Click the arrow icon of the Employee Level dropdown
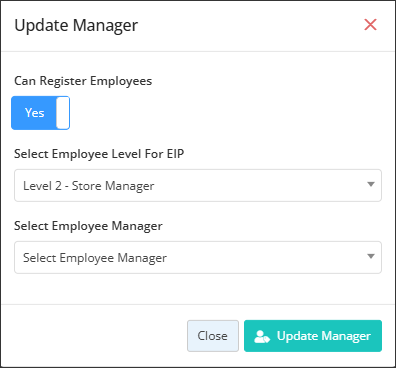The height and width of the screenshot is (368, 396). (x=371, y=184)
